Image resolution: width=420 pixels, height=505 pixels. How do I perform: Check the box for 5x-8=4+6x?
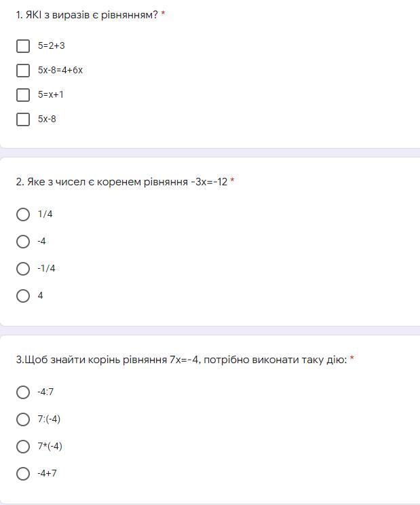pyautogui.click(x=23, y=70)
